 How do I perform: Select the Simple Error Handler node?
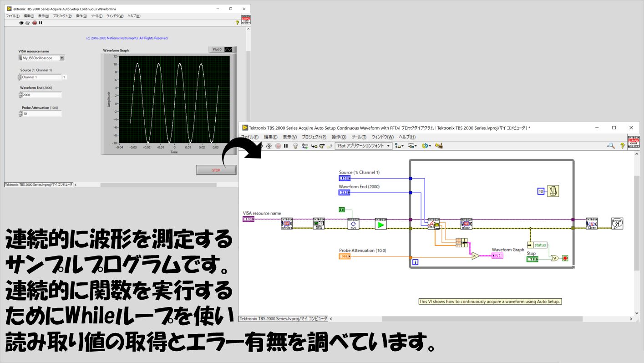pyautogui.click(x=617, y=223)
